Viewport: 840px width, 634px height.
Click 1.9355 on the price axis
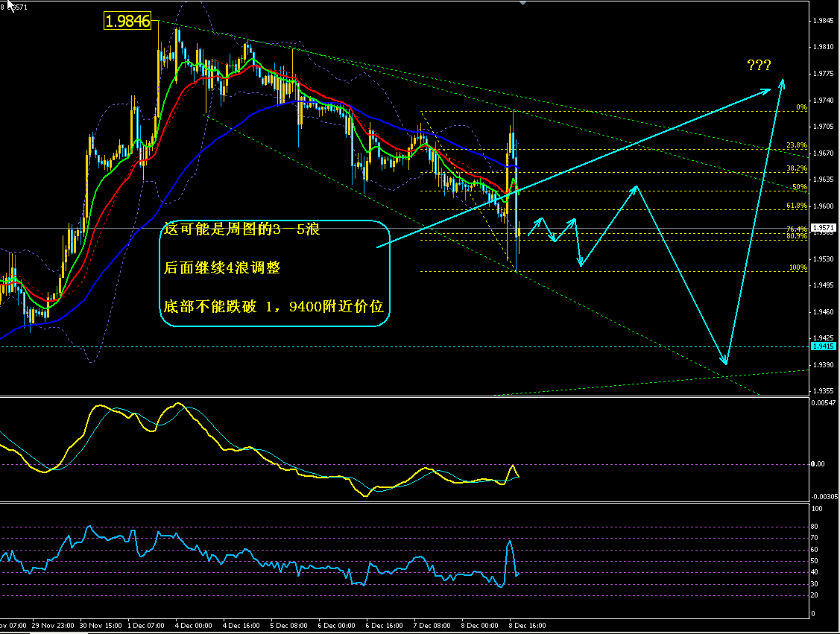(824, 391)
